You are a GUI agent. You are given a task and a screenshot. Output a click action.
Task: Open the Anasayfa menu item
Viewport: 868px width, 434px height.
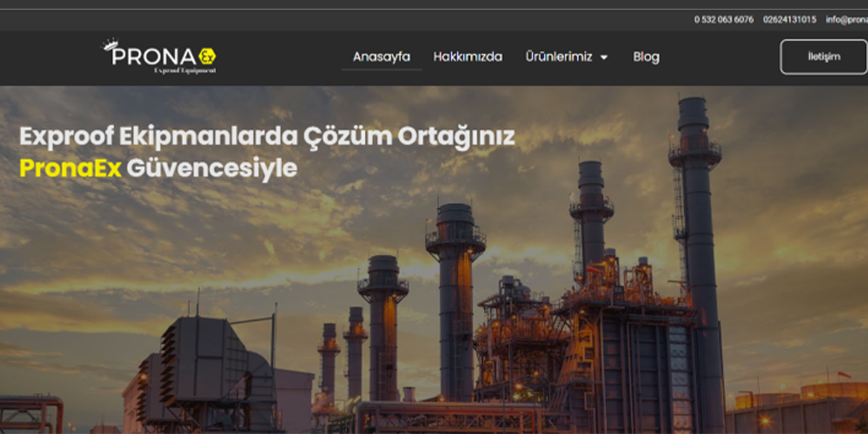(381, 57)
